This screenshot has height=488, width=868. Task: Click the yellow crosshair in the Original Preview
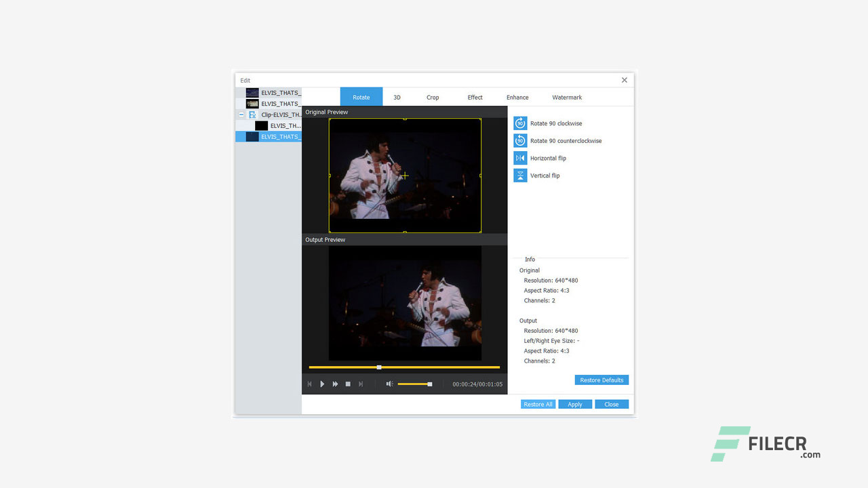[405, 176]
